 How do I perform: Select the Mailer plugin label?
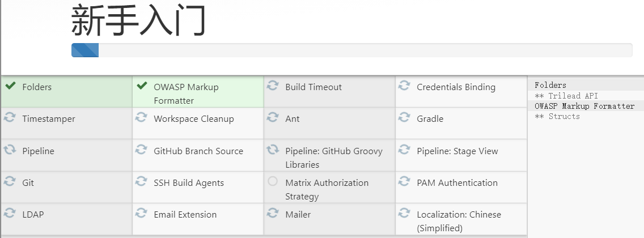(x=298, y=215)
